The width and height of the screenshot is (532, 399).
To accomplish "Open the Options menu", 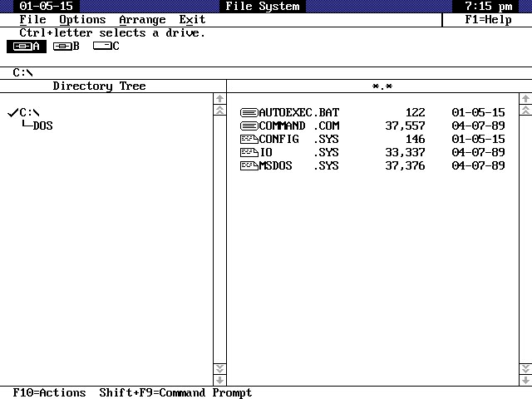I will click(82, 20).
